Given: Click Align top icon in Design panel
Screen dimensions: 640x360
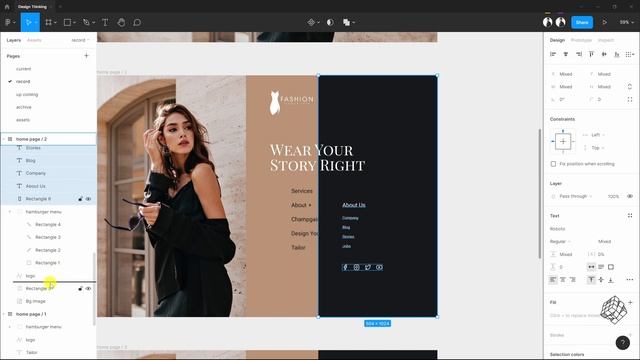Looking at the screenshot, I should tap(591, 54).
